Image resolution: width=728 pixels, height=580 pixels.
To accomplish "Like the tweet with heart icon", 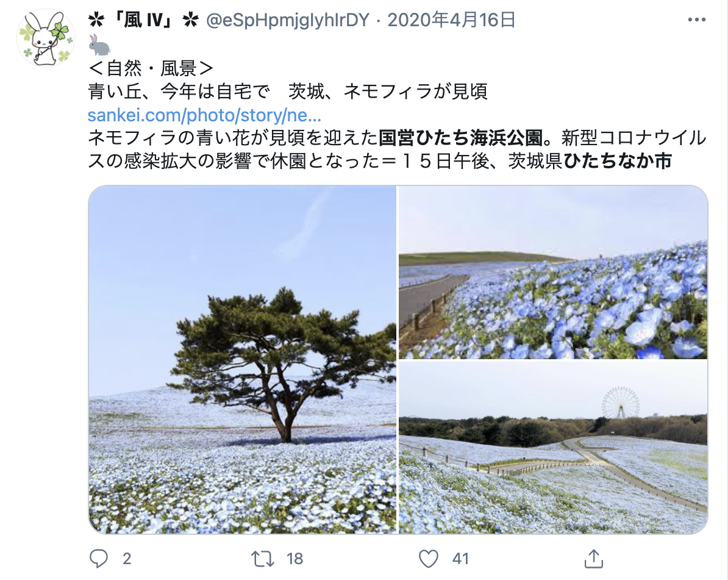I will (x=428, y=559).
